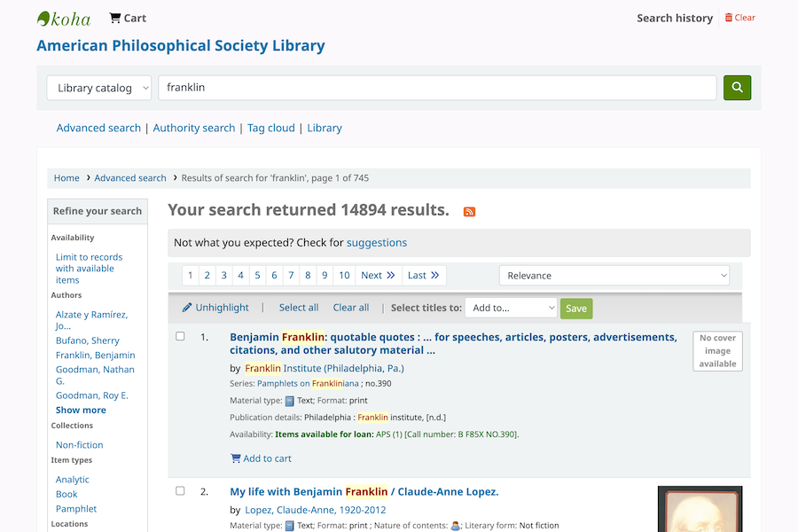Check the box for result 1
Image resolution: width=798 pixels, height=532 pixels.
(180, 337)
